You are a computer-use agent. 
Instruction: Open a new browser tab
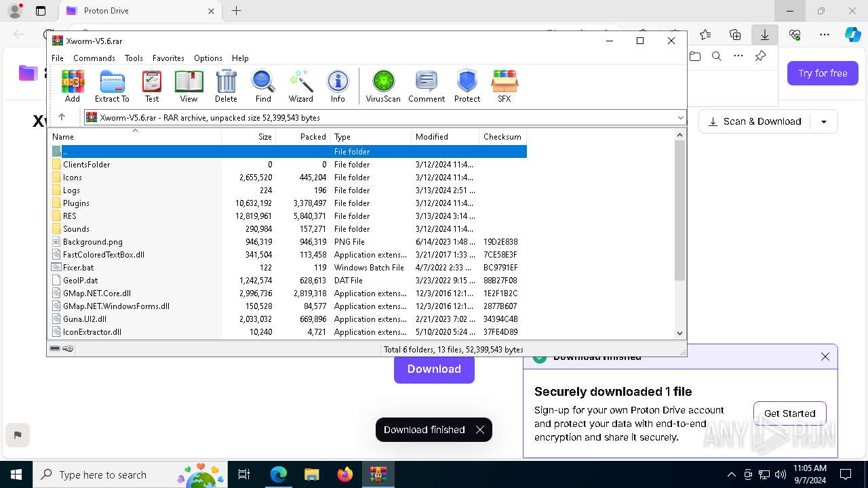(236, 11)
